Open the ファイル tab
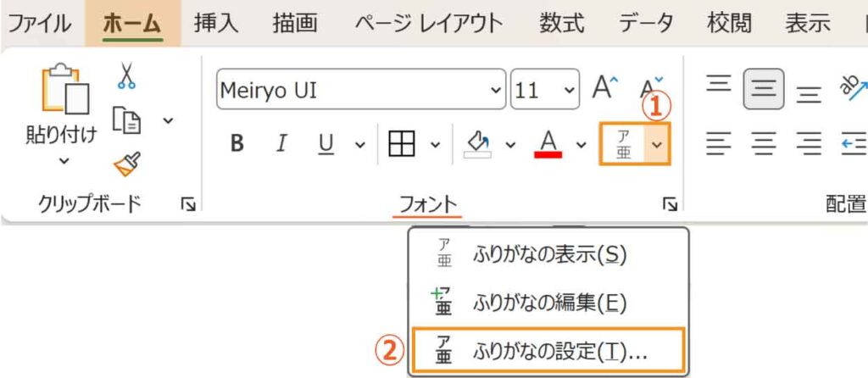This screenshot has width=868, height=378. [x=39, y=23]
